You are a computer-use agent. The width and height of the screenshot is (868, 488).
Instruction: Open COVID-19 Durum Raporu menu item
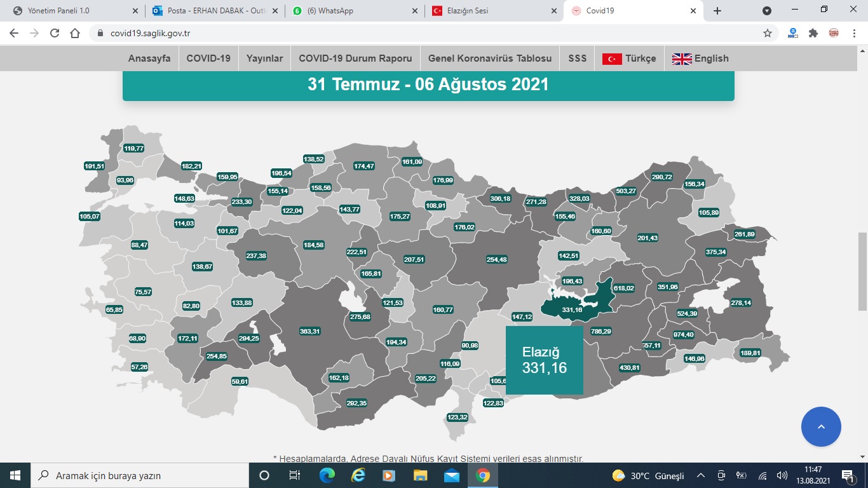[355, 58]
